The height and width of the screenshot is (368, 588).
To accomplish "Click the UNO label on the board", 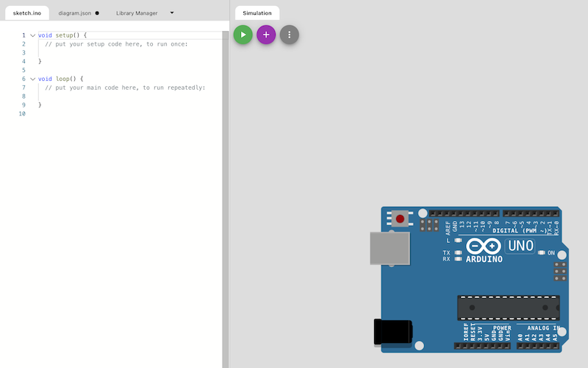I will tap(520, 246).
